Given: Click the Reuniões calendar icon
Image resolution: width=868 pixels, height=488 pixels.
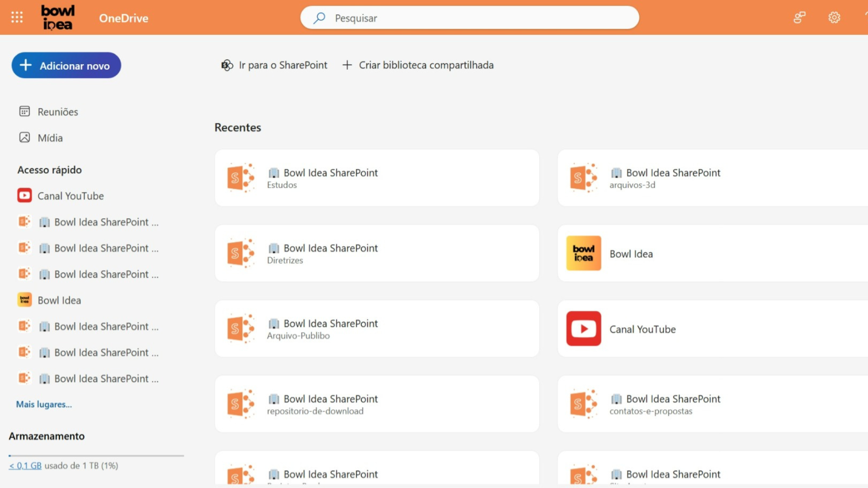Looking at the screenshot, I should (24, 111).
